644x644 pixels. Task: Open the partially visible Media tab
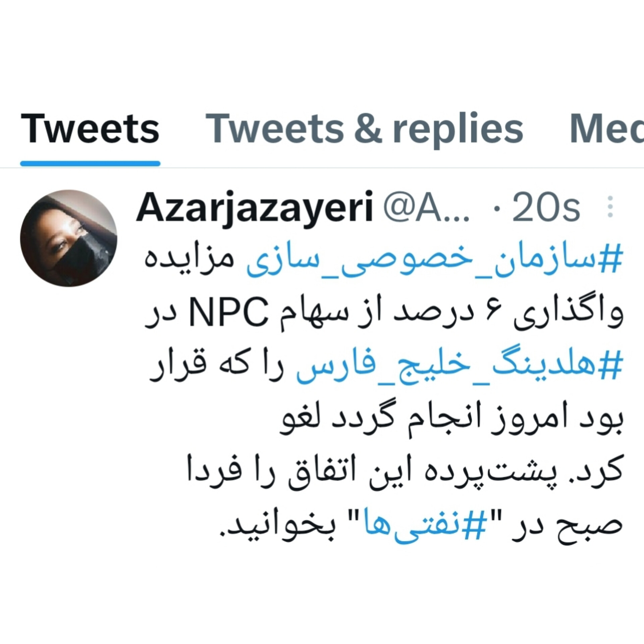pos(606,129)
